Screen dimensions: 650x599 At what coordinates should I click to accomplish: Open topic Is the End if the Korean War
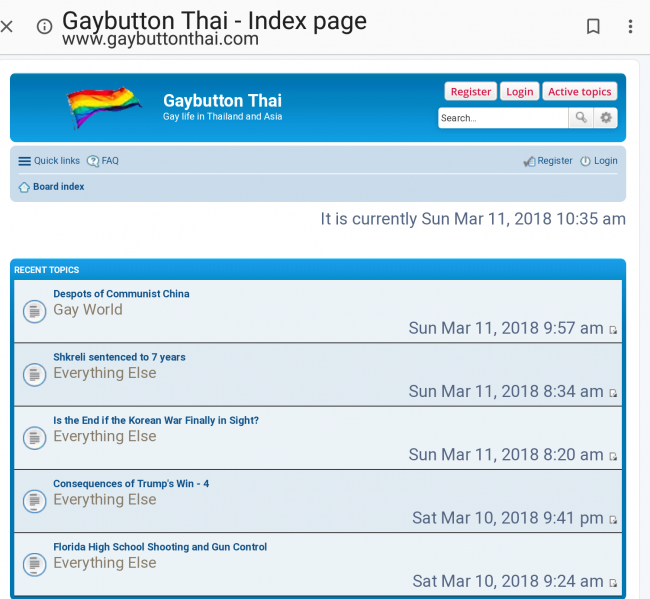coord(156,420)
